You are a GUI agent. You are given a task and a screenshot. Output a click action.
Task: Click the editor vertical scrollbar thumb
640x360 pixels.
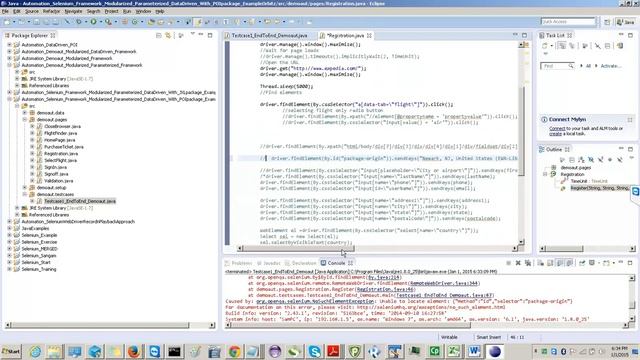[521, 131]
